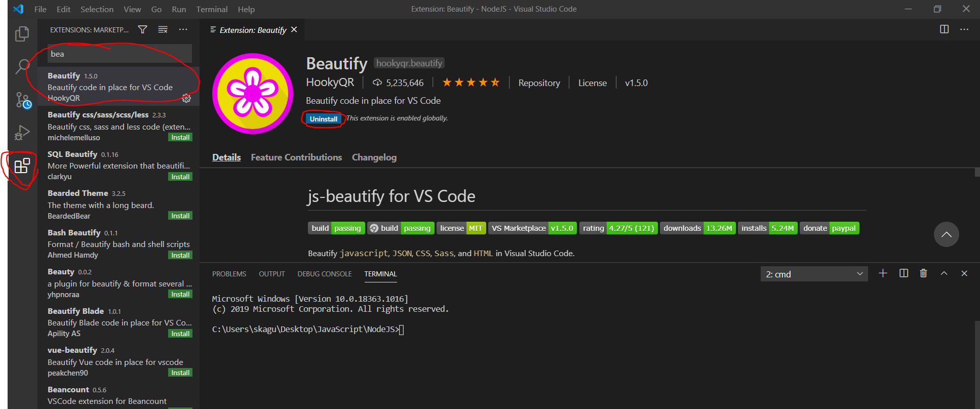Select the TERMINAL panel tab
Image resolution: width=980 pixels, height=409 pixels.
[380, 274]
